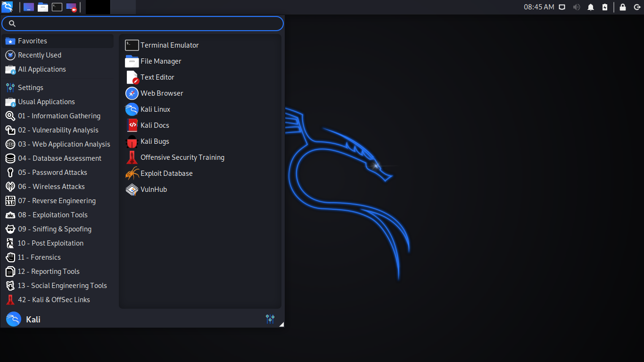Switch to the second workspace in the panel switcher
The width and height of the screenshot is (644, 362).
click(124, 7)
